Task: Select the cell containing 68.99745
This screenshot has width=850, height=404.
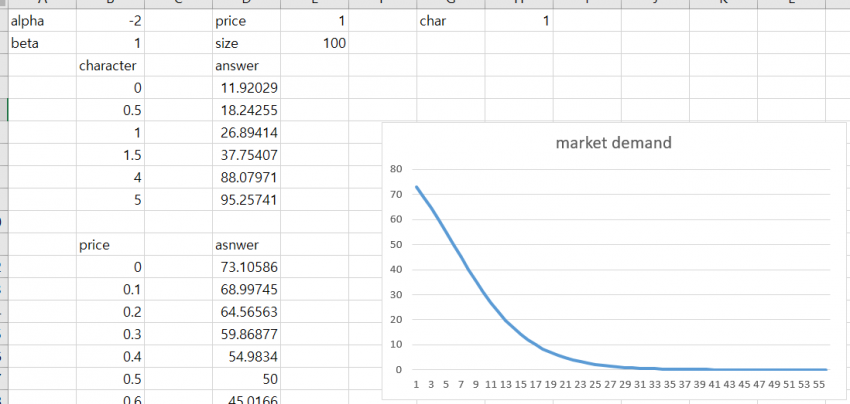Action: pos(247,290)
